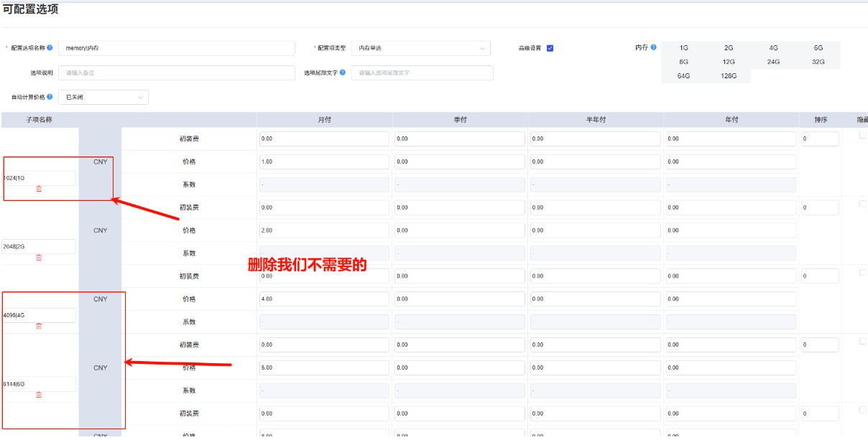Image resolution: width=868 pixels, height=440 pixels.
Task: Open help tooltip next to 内存 label
Action: pos(652,47)
